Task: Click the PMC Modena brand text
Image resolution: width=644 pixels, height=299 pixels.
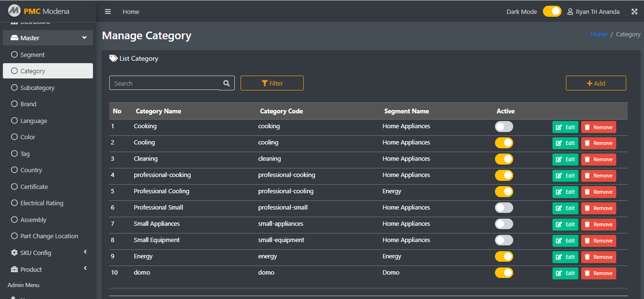Action: coord(46,11)
